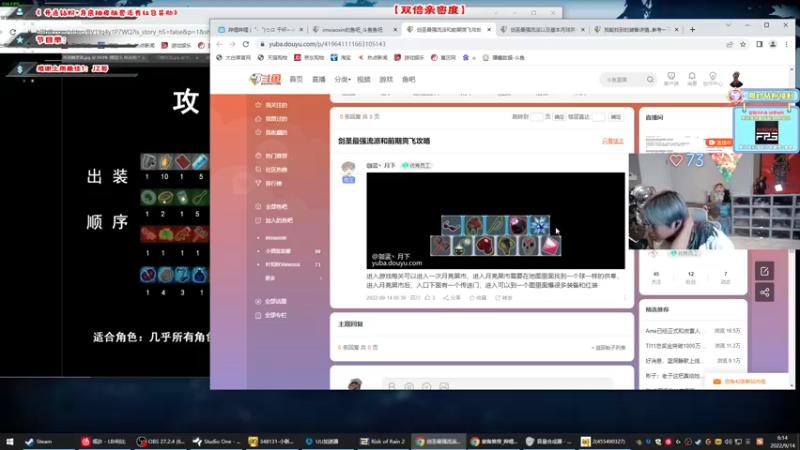
Task: Click 收藏 under the post
Action: (478, 297)
